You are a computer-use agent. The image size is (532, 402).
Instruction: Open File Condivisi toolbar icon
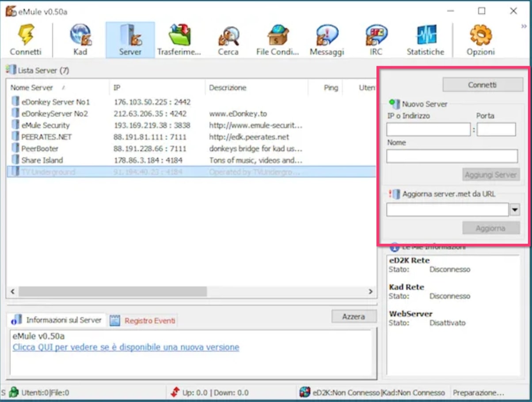pyautogui.click(x=277, y=35)
